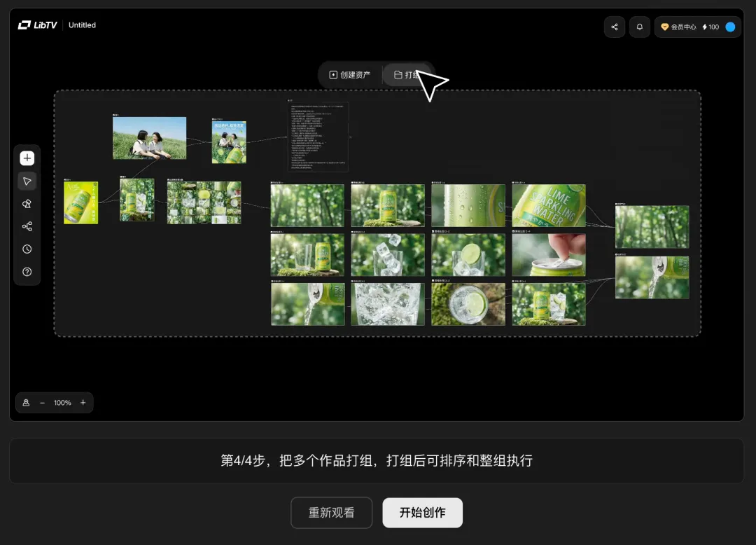The width and height of the screenshot is (756, 545).
Task: Open the history clock icon
Action: (x=27, y=249)
